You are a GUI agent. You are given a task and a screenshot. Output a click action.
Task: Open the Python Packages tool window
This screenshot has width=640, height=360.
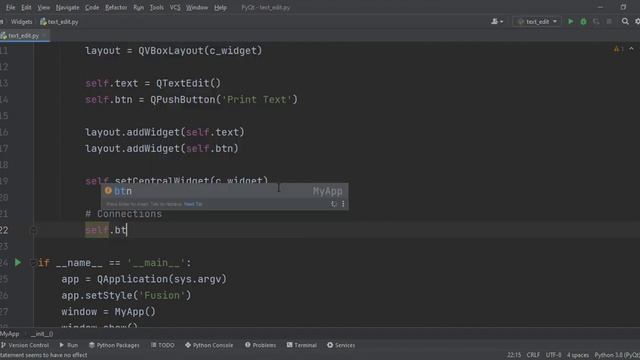pyautogui.click(x=114, y=345)
